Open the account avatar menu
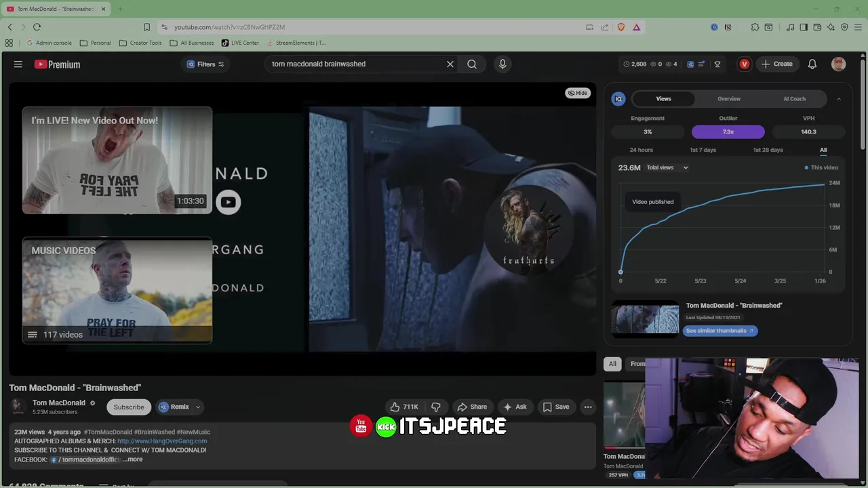 (x=839, y=64)
